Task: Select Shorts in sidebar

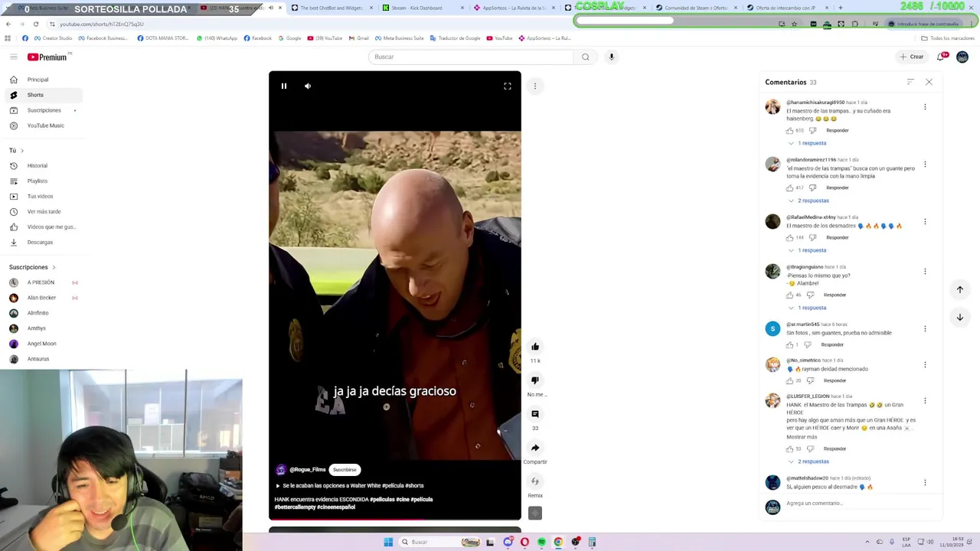Action: (x=43, y=95)
